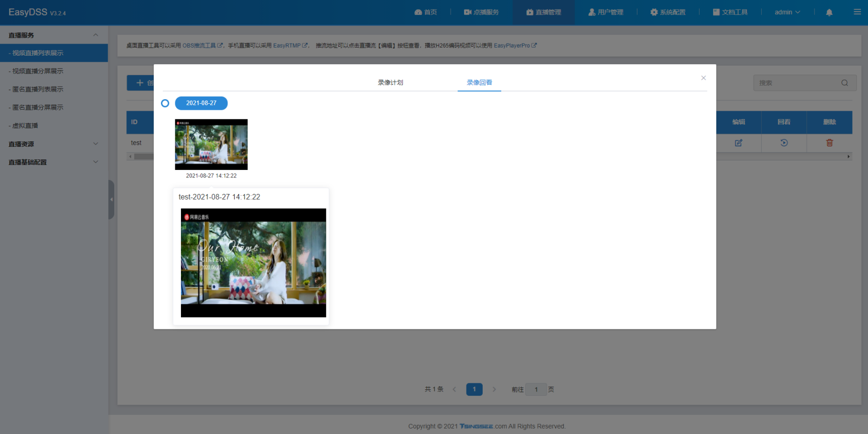Open EasyPlayerPro external link
Image resolution: width=868 pixels, height=434 pixels.
[515, 46]
